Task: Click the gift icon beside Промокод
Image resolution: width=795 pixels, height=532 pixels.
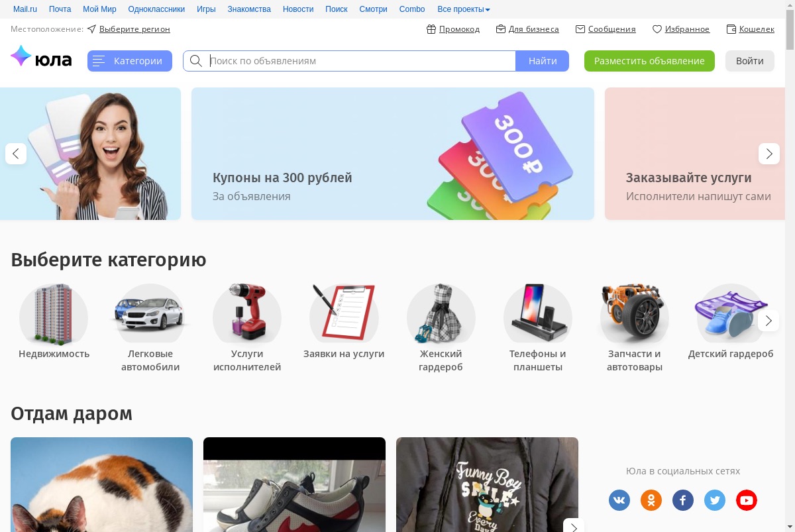Action: click(431, 29)
